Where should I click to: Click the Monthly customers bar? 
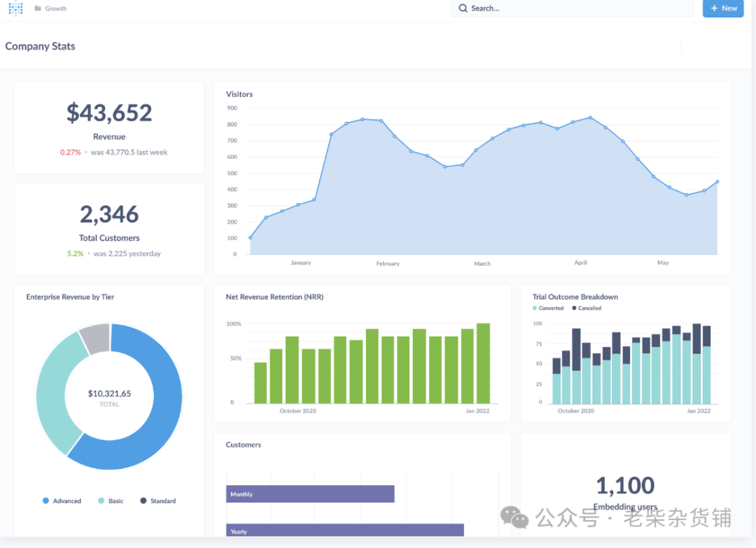click(310, 494)
